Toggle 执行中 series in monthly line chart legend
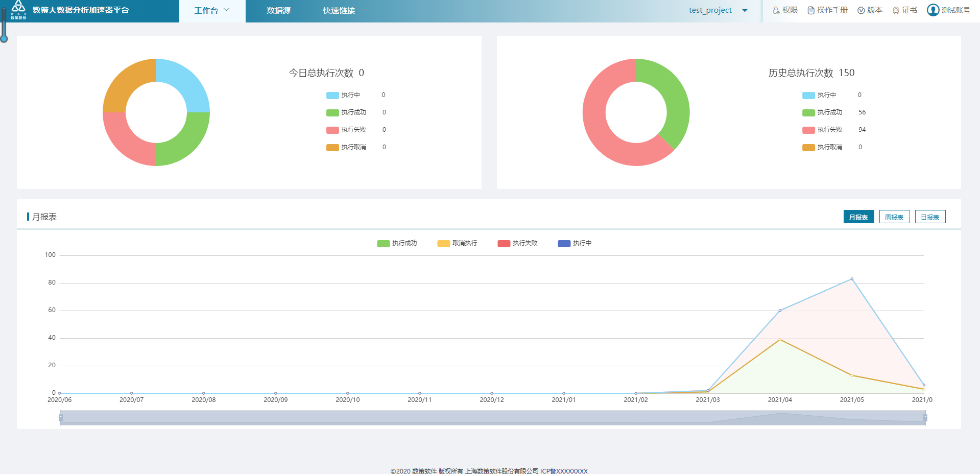 point(575,243)
